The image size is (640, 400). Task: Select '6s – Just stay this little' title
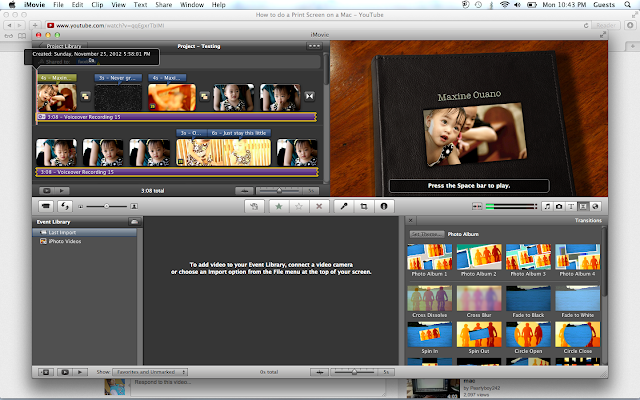click(x=239, y=133)
